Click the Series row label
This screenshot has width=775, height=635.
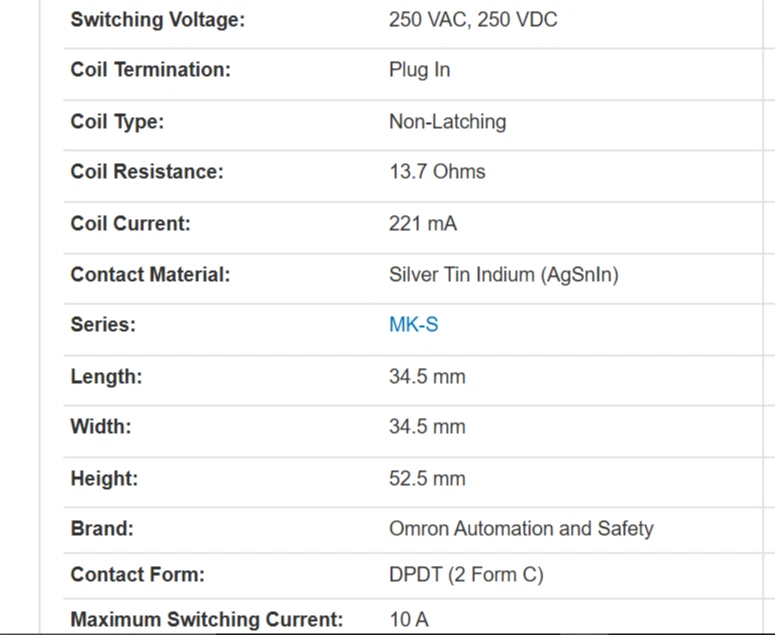coord(103,325)
